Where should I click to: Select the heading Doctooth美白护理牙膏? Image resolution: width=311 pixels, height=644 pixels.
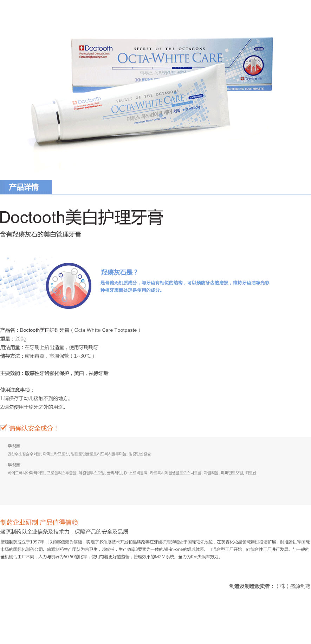pyautogui.click(x=82, y=217)
